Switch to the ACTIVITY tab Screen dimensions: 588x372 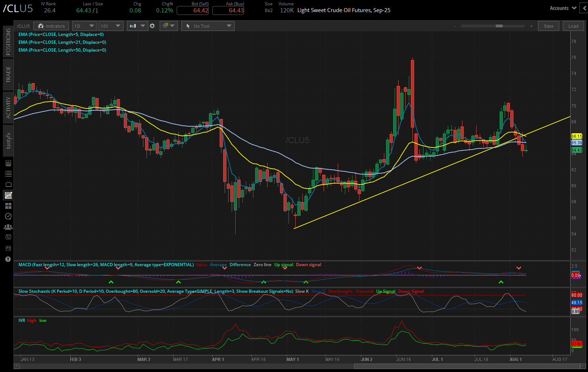(8, 107)
